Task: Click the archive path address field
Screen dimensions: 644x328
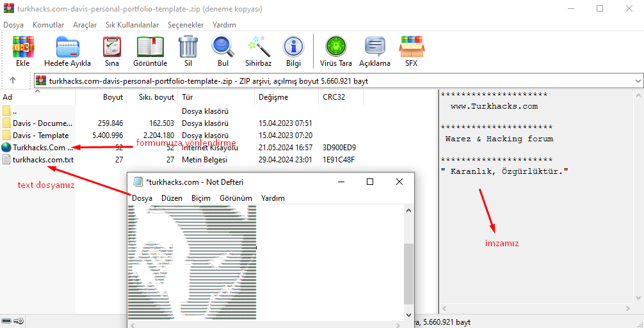Action: pos(339,81)
